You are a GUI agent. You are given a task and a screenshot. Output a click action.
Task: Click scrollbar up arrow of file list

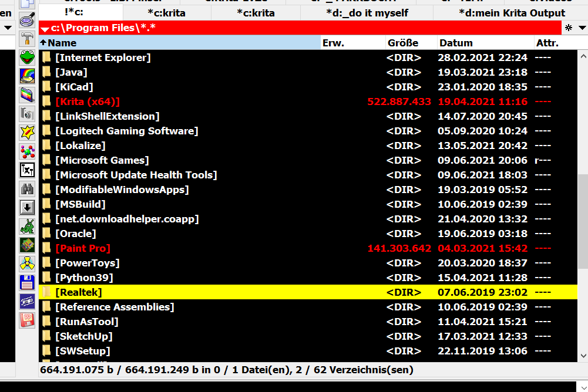(583, 56)
